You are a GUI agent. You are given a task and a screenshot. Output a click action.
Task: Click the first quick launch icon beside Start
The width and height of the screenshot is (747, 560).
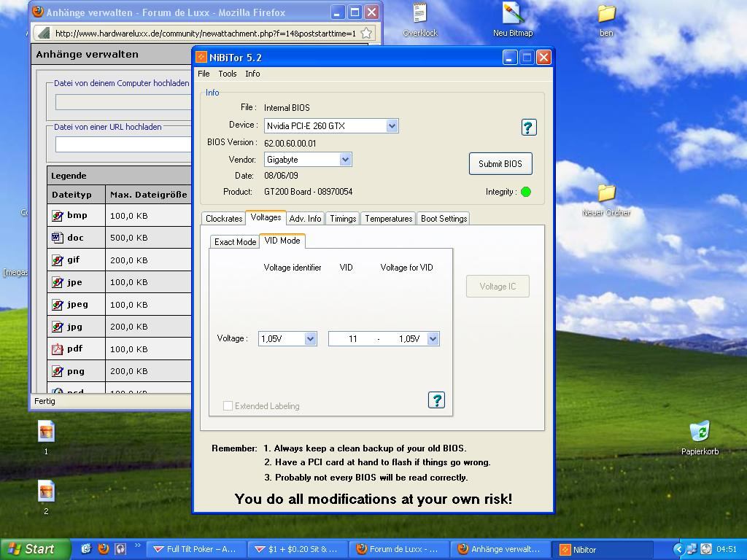click(x=86, y=549)
